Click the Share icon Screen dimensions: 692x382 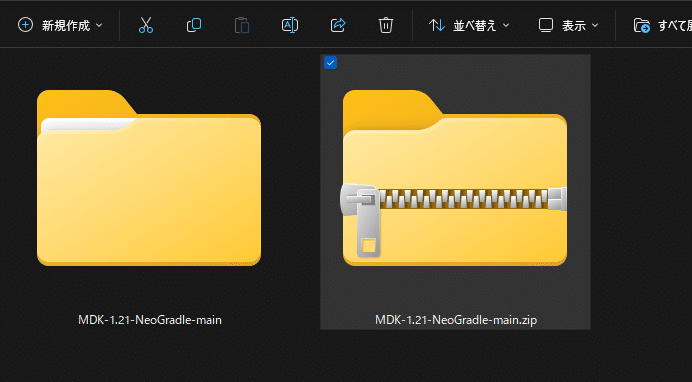coord(338,25)
